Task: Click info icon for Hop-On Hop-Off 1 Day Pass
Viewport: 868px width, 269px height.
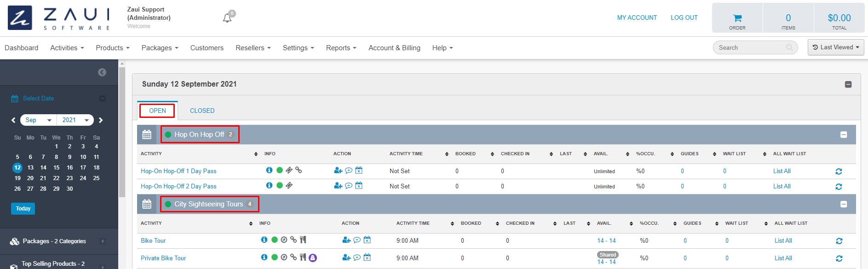Action: [x=269, y=170]
